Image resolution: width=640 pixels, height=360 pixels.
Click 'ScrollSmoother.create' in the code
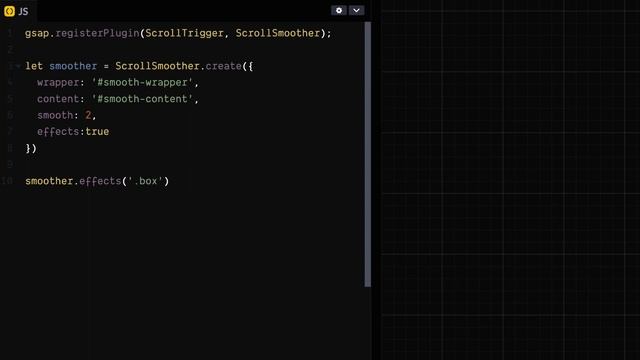click(x=178, y=66)
